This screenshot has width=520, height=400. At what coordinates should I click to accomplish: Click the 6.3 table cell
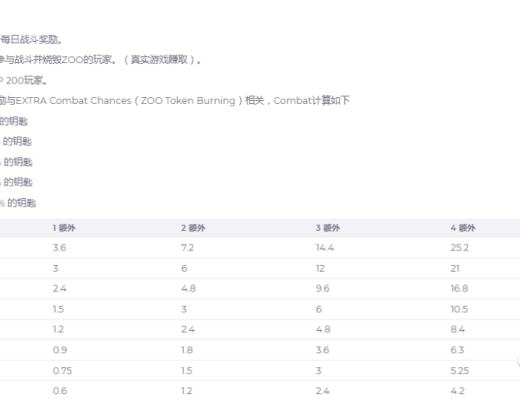click(x=457, y=350)
